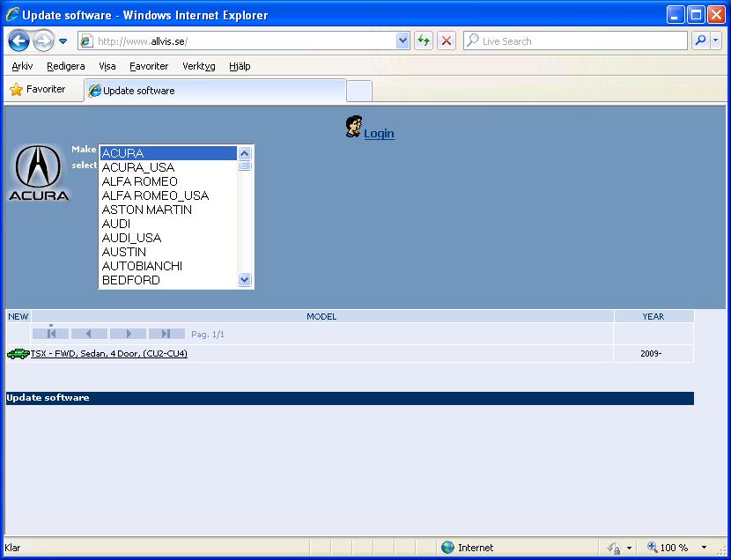Click the NEW column header
The width and height of the screenshot is (731, 560).
pyautogui.click(x=18, y=316)
